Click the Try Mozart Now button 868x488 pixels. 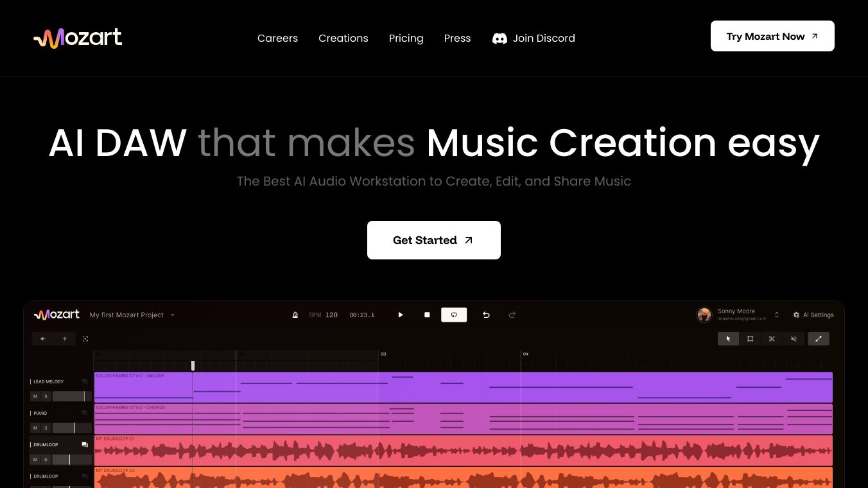[x=772, y=36]
